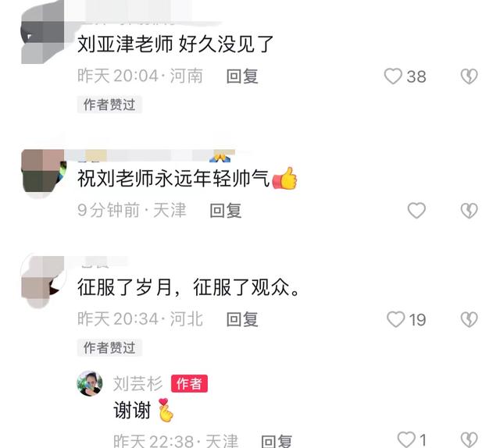Tap broken heart on author's 谢谢 reply
This screenshot has height=448, width=500.
[x=469, y=440]
